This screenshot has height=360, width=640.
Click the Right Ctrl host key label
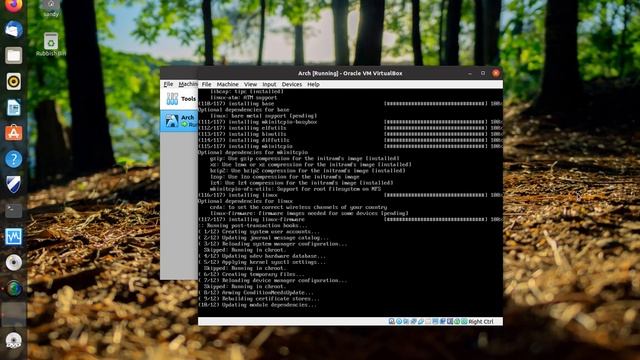click(481, 322)
